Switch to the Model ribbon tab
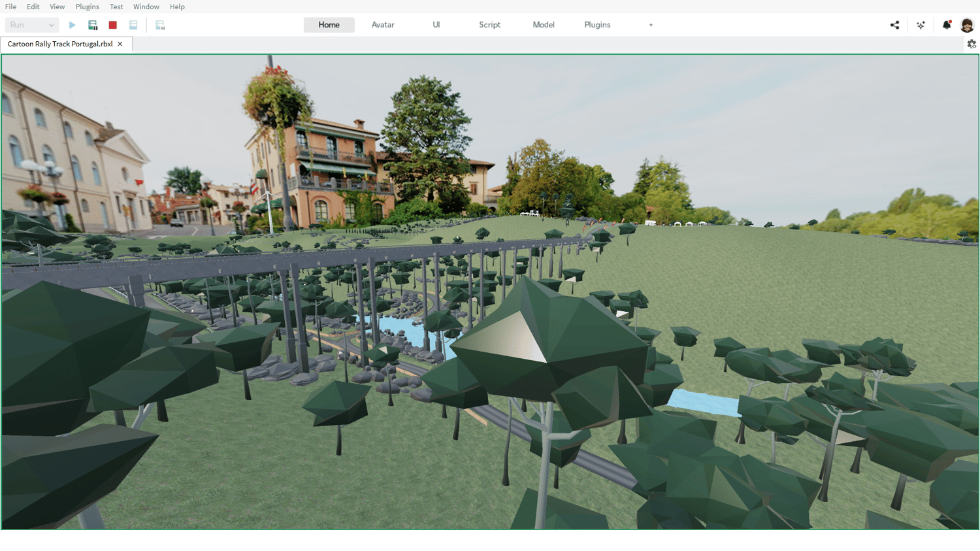The width and height of the screenshot is (980, 551). tap(544, 25)
